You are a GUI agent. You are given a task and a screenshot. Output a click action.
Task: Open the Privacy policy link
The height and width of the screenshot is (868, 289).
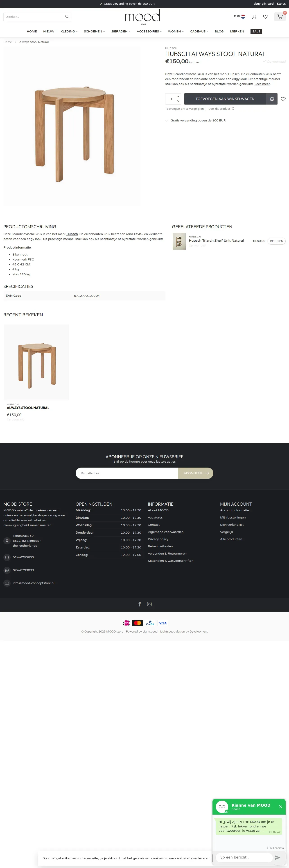(x=158, y=539)
